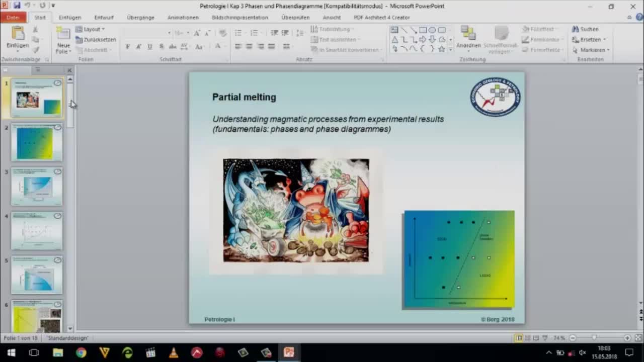644x362 pixels.
Task: Save the presentation from the quick access toolbar
Action: click(17, 6)
